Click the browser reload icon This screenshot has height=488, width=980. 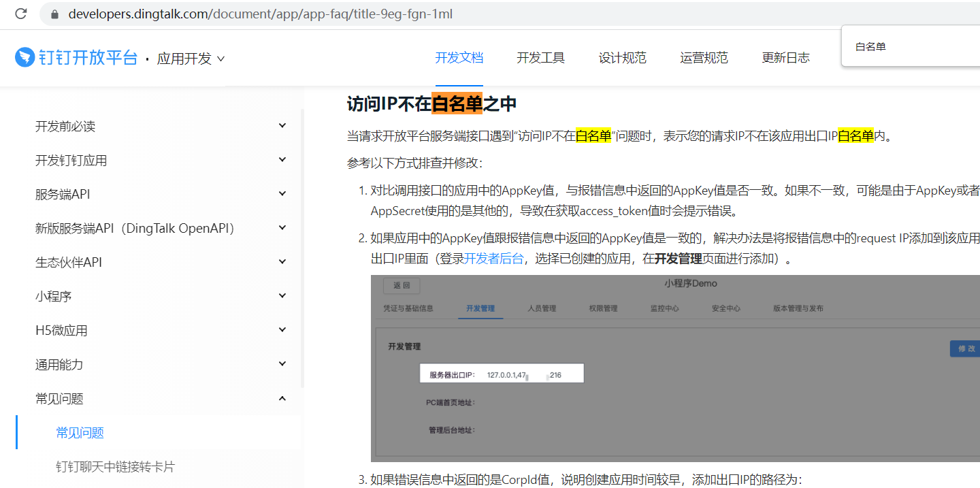[x=21, y=14]
